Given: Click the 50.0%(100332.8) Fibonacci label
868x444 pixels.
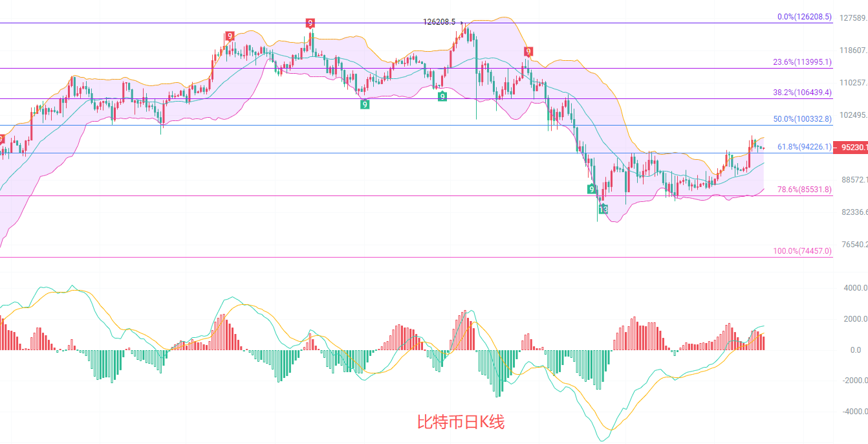Looking at the screenshot, I should coord(802,119).
